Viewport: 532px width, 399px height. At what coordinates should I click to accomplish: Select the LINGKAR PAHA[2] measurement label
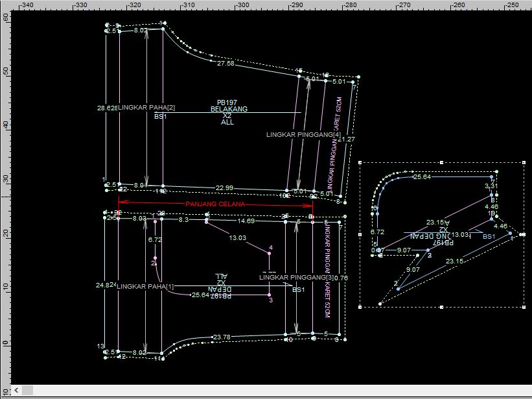tap(146, 106)
